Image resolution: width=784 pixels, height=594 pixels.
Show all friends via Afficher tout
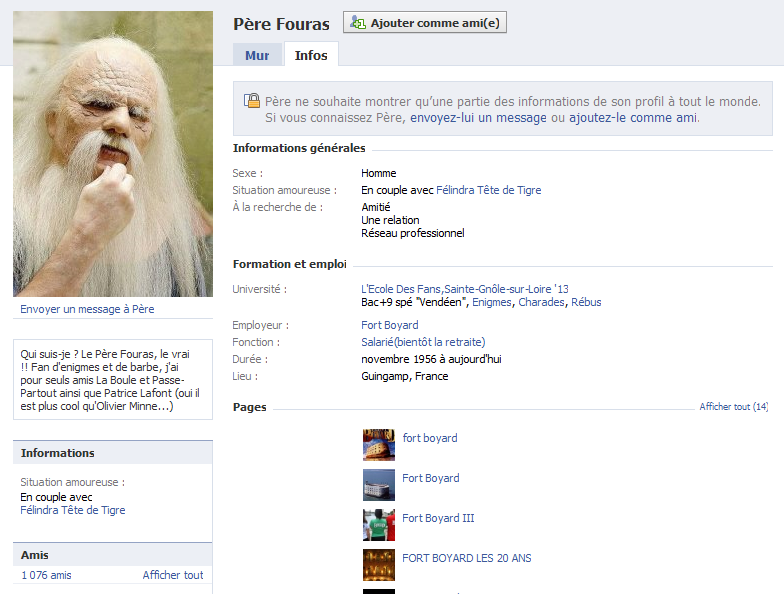tap(173, 575)
